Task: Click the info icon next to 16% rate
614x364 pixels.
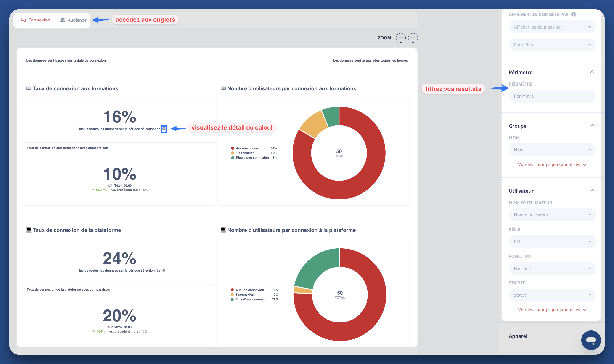Action: 164,129
